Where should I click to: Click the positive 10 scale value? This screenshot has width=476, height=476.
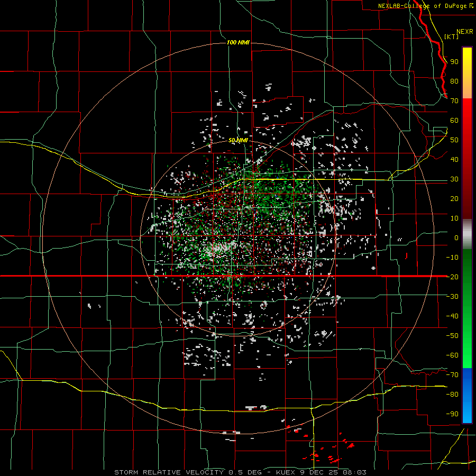point(454,218)
